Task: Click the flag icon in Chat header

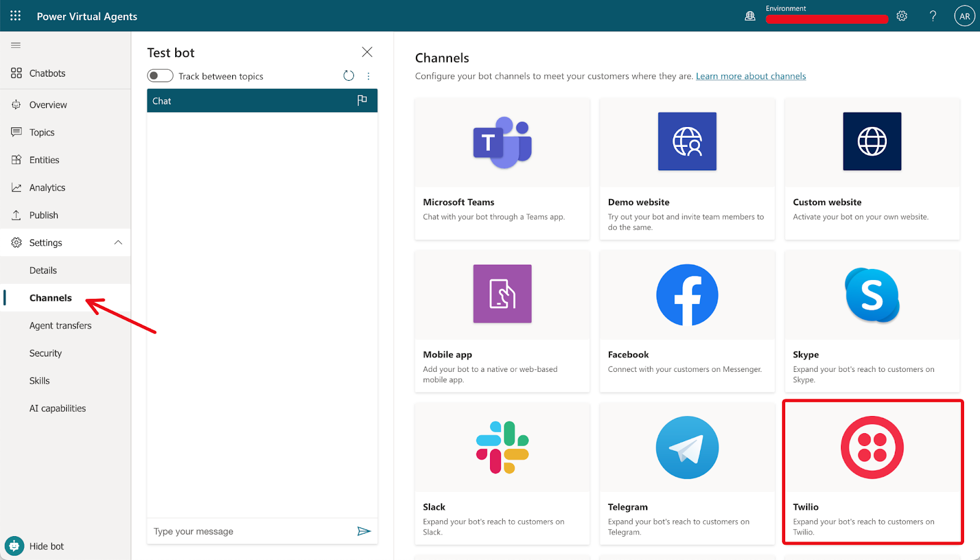Action: pos(362,100)
